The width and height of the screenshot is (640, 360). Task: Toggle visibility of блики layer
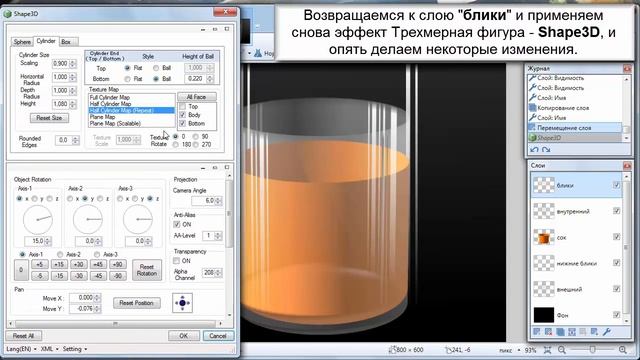616,185
